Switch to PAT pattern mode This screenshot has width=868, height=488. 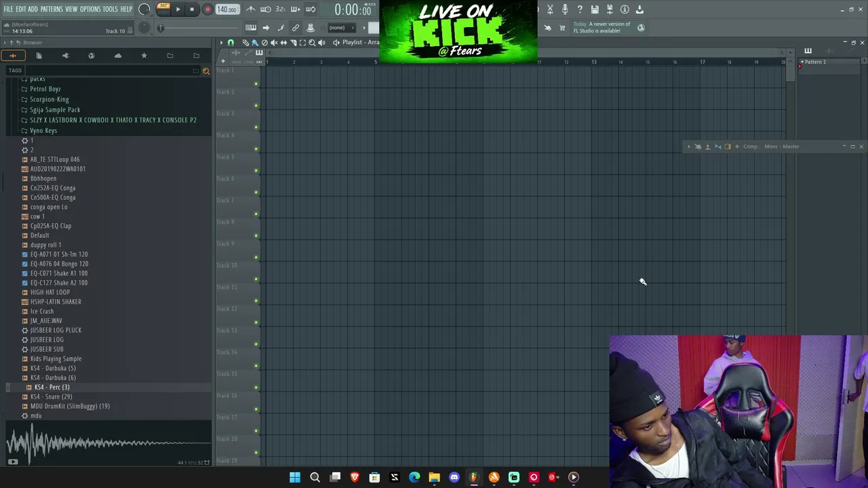(x=163, y=6)
